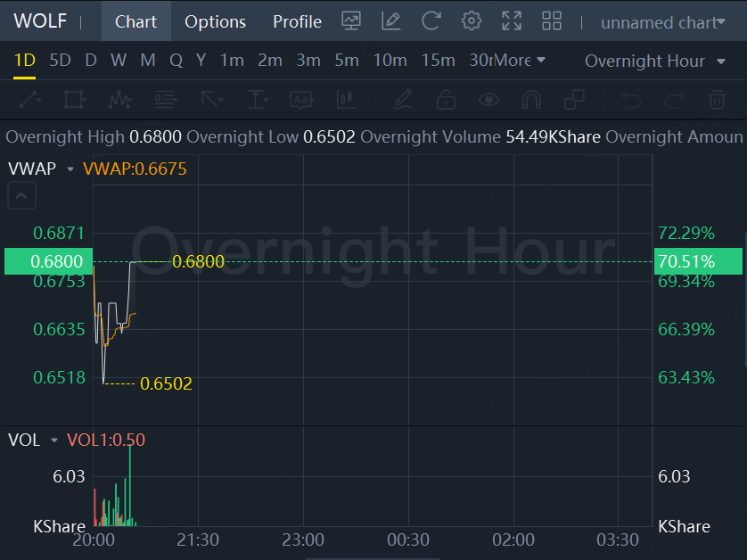Toggle the lock drawings icon

click(446, 100)
